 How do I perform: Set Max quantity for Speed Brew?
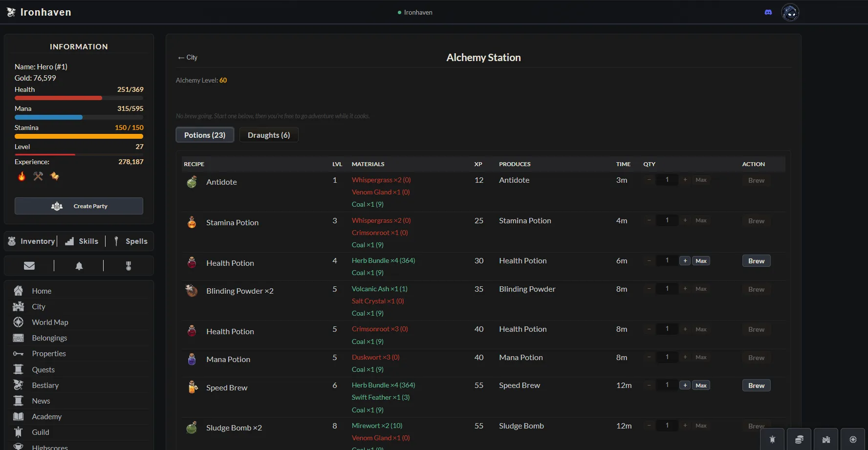point(701,386)
